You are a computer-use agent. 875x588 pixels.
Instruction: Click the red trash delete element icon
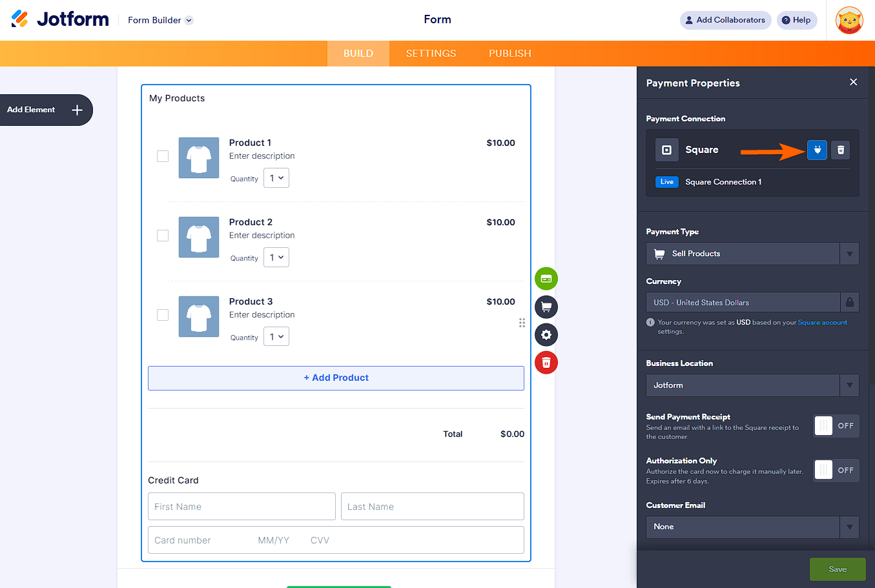pyautogui.click(x=546, y=363)
